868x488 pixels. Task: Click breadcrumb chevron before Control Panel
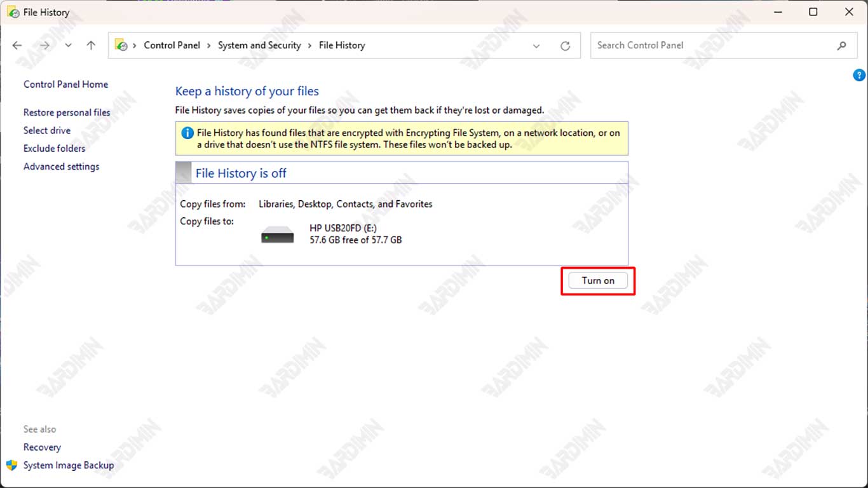pyautogui.click(x=135, y=46)
